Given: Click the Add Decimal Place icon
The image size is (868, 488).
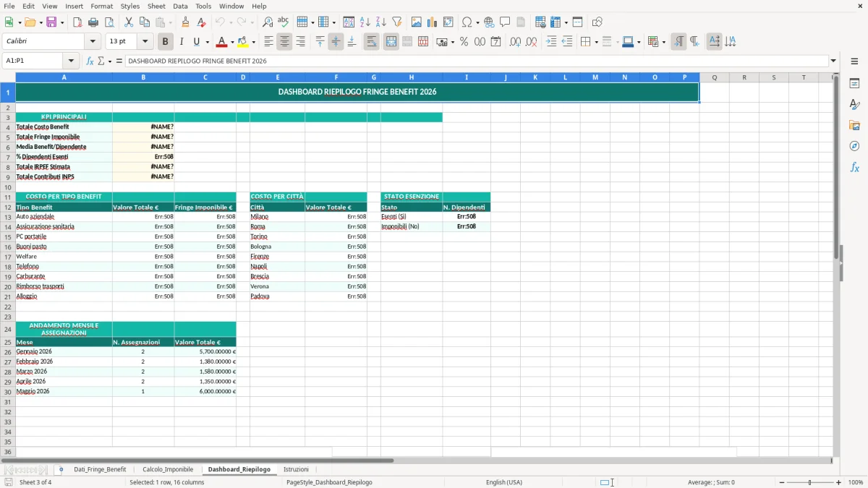Looking at the screenshot, I should pos(515,42).
